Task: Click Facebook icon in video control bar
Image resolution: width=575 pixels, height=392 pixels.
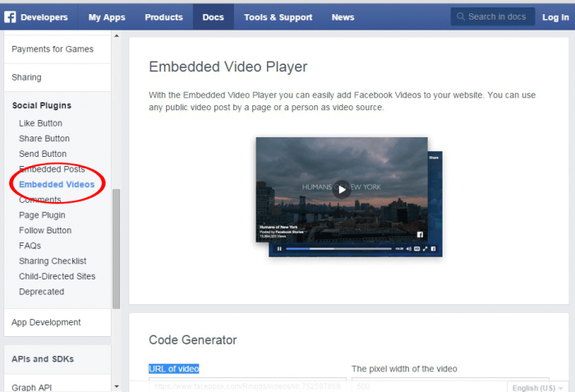Action: click(433, 249)
